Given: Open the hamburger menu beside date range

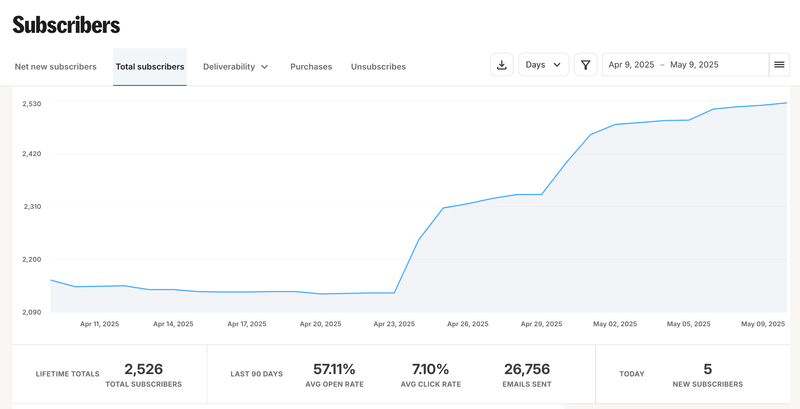Looking at the screenshot, I should click(x=779, y=65).
